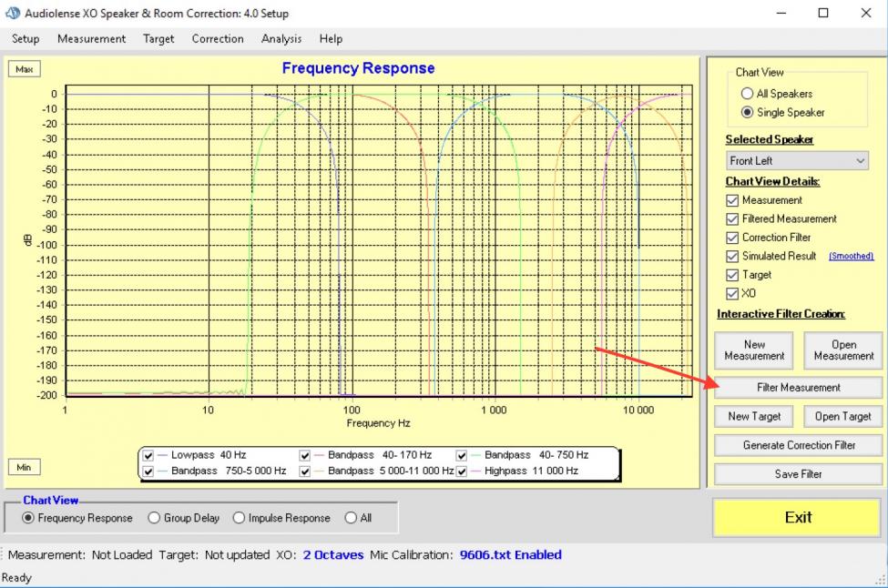Viewport: 888px width, 588px height.
Task: Click the Frequency Response chart title
Action: pos(359,68)
